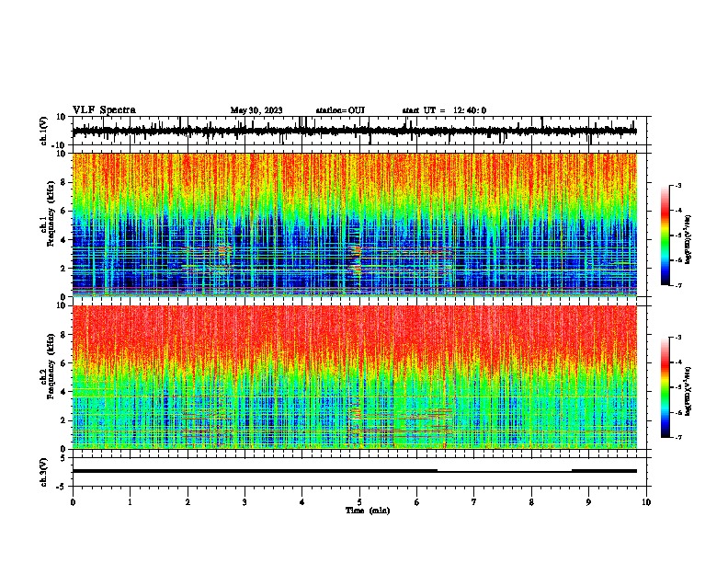728x563 pixels.
Task: Click the time axis tick label "5"
Action: click(359, 502)
